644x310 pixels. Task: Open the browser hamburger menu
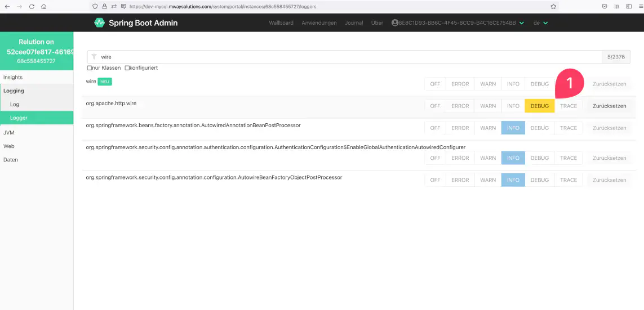tap(637, 6)
